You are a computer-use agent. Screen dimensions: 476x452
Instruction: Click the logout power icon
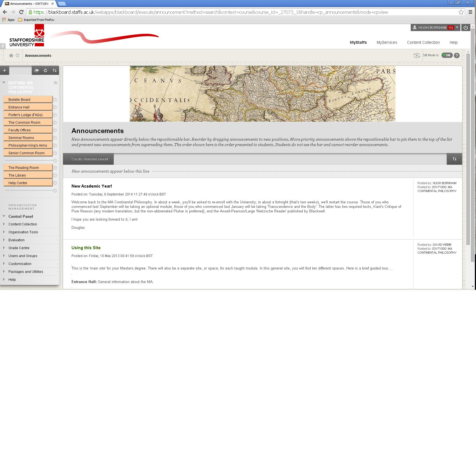point(466,27)
